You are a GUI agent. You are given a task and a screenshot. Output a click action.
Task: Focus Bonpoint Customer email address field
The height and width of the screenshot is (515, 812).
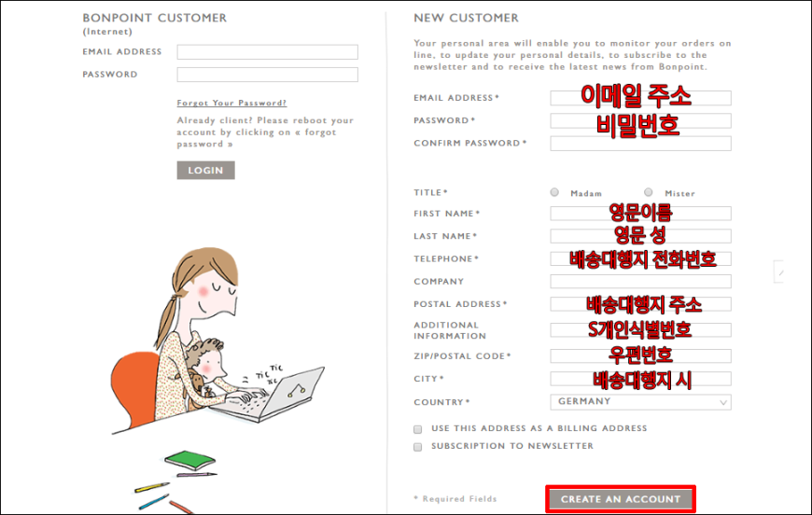click(x=267, y=51)
